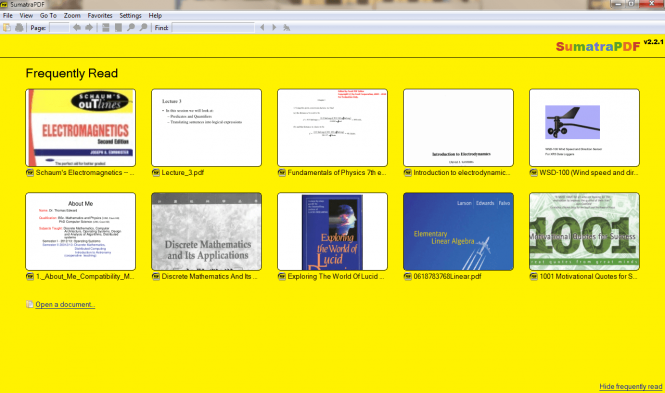665x393 pixels.
Task: Click the Open a document link
Action: [x=65, y=304]
